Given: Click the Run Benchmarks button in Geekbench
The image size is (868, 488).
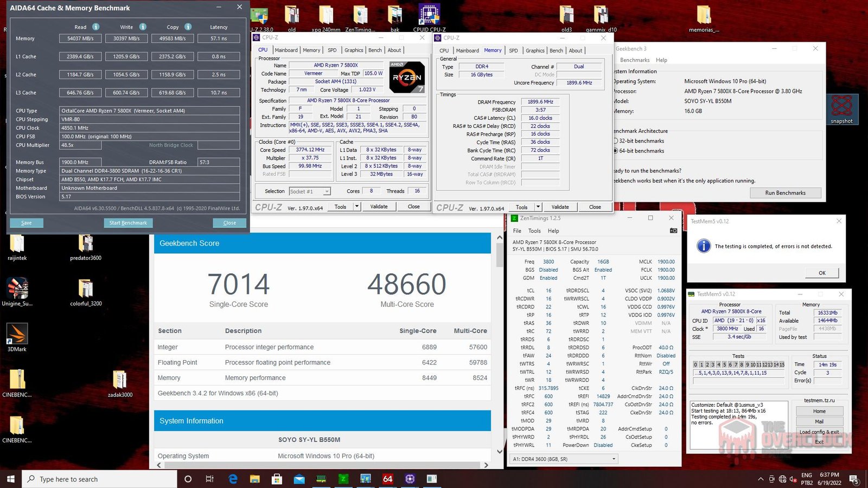Looking at the screenshot, I should [x=785, y=193].
